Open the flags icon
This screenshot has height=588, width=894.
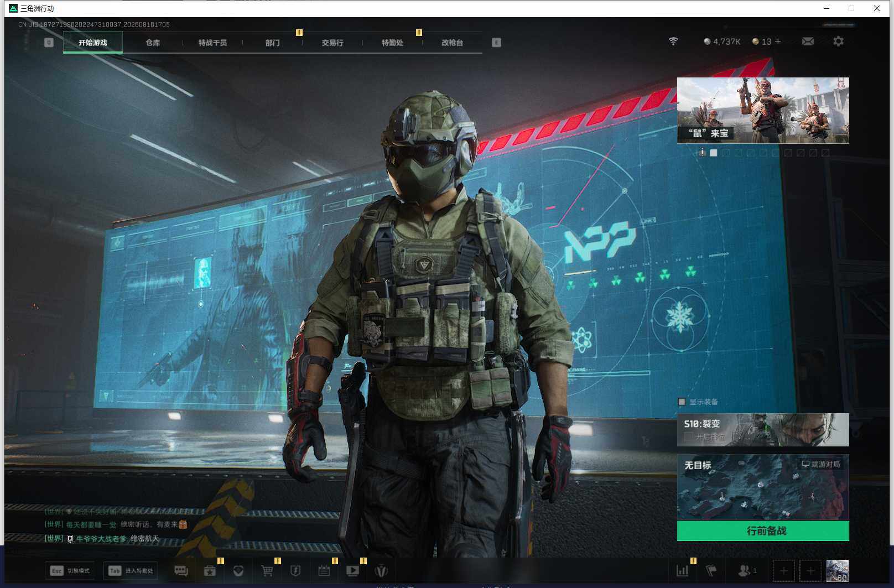click(711, 571)
